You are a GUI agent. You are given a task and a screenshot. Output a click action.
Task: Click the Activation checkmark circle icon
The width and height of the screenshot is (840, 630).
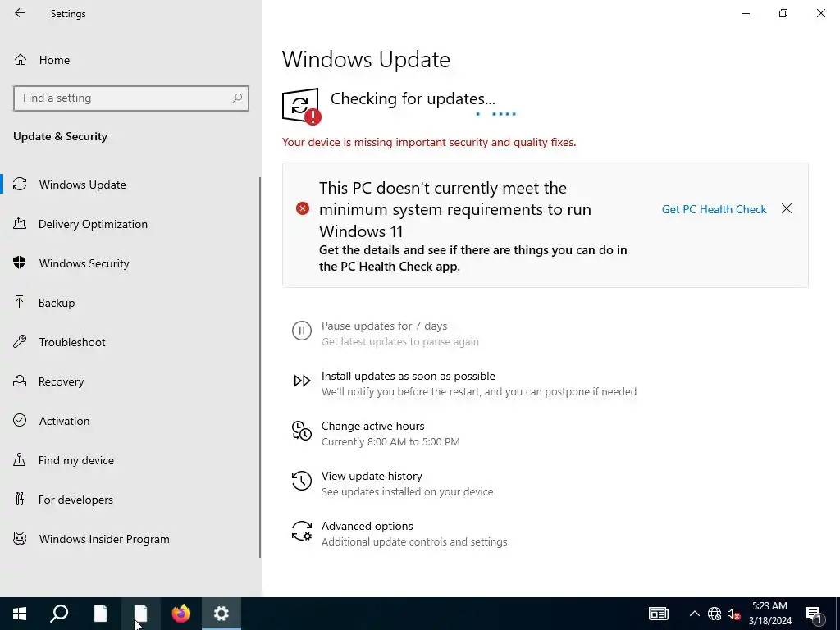[20, 420]
